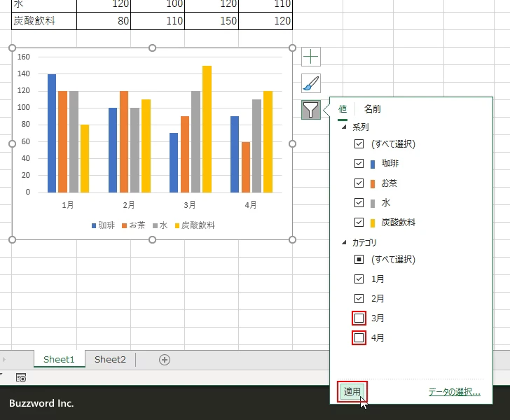Uncheck series (すべて選択) checkbox
This screenshot has height=420, width=510.
point(359,143)
